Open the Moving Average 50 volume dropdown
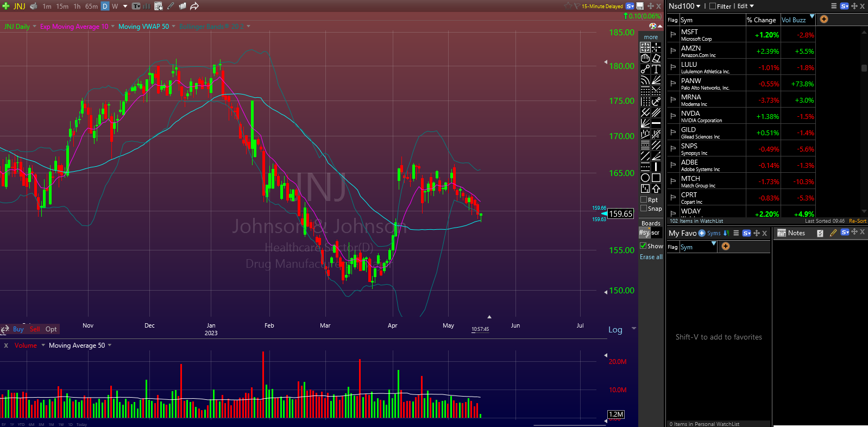Screen dimensions: 868x427 point(110,346)
